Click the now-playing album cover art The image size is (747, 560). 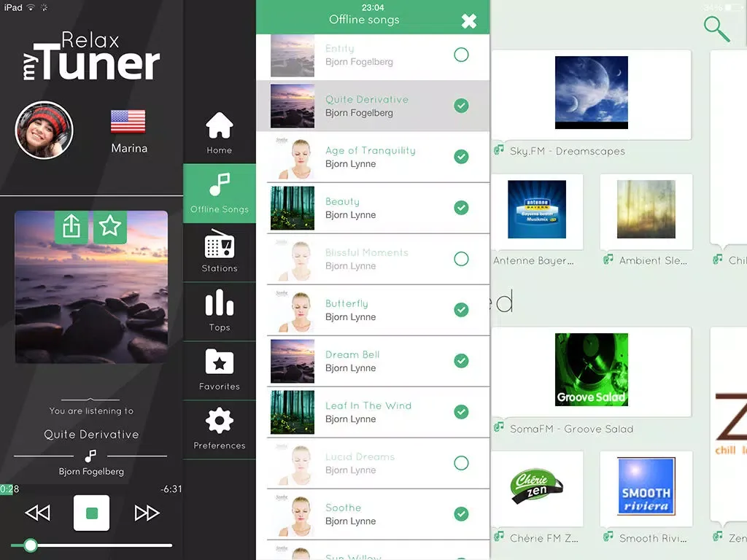91,287
